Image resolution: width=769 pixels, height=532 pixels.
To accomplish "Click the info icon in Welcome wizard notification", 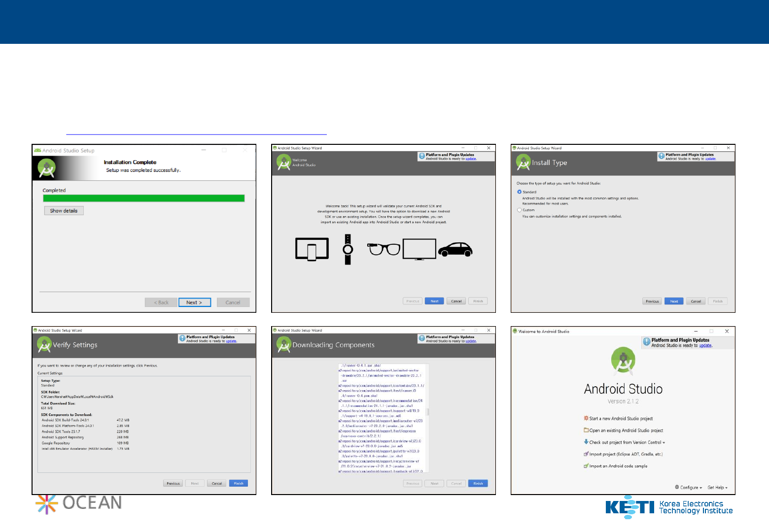I will [422, 156].
